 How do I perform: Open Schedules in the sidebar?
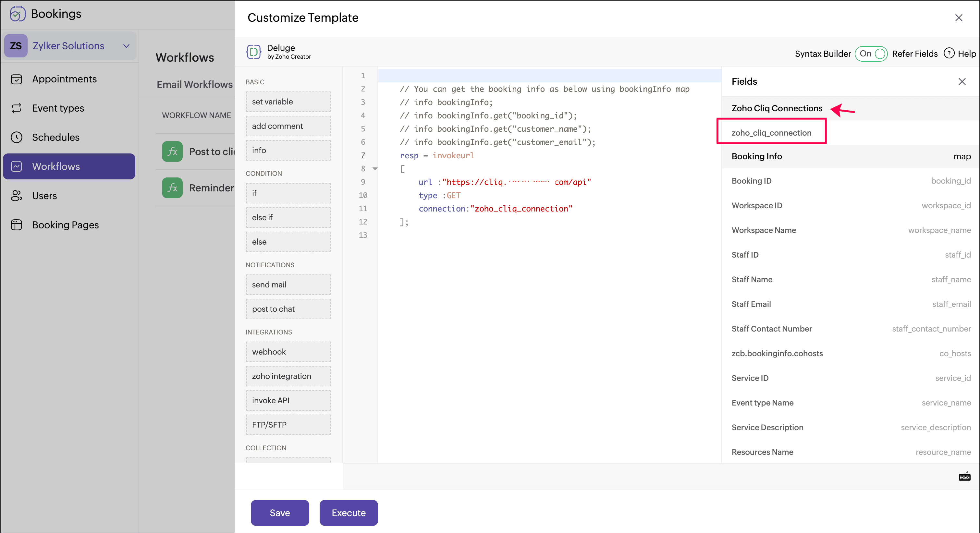click(x=69, y=137)
